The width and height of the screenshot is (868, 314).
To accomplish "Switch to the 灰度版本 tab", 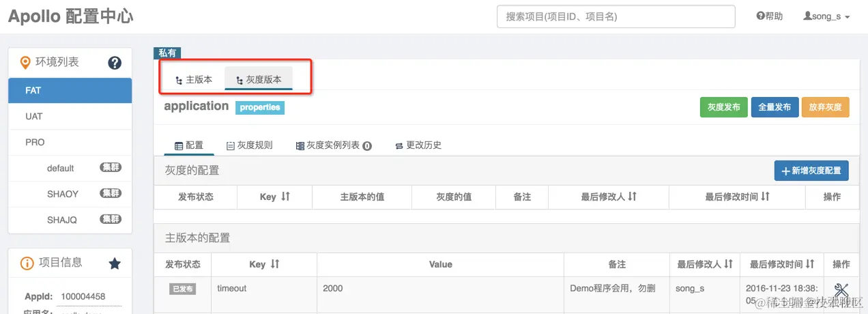I will pyautogui.click(x=259, y=79).
